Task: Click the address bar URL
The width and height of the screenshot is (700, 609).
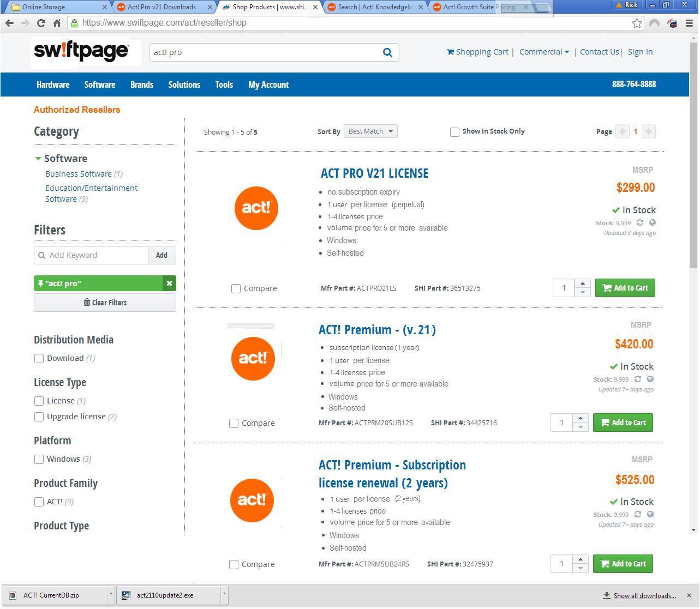Action: click(164, 23)
